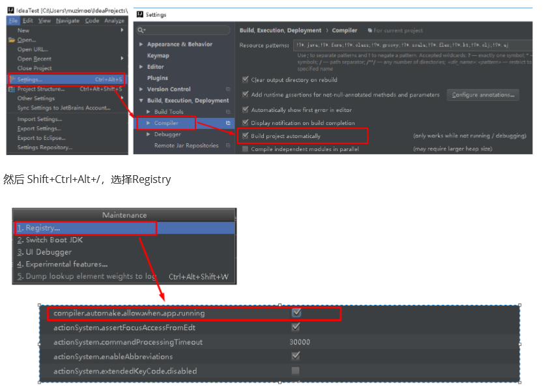Open the Edit menu
The width and height of the screenshot is (546, 392).
(x=28, y=21)
